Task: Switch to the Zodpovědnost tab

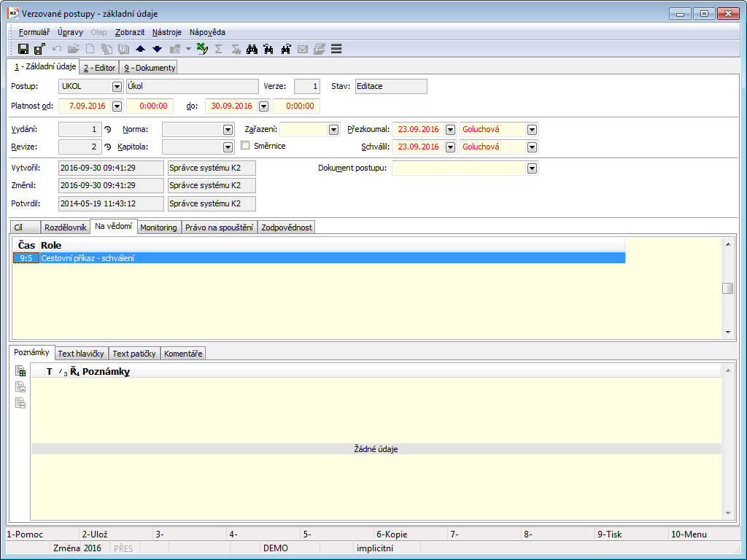Action: click(x=287, y=227)
